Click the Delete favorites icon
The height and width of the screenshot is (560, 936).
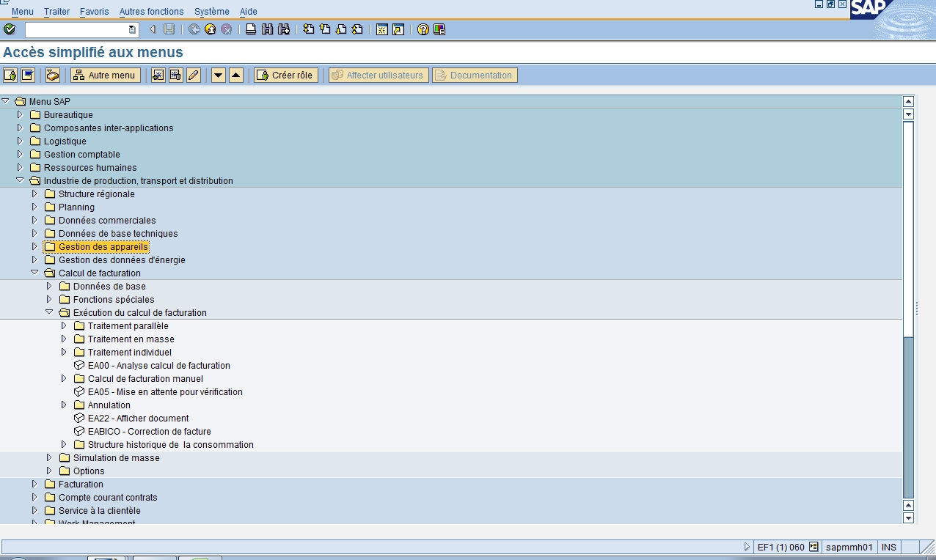[176, 75]
